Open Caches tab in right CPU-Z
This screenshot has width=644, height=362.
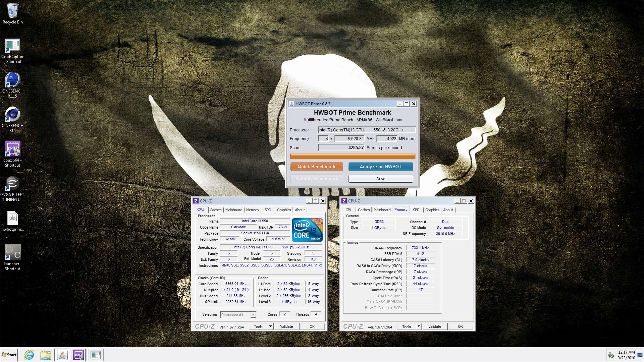point(364,210)
